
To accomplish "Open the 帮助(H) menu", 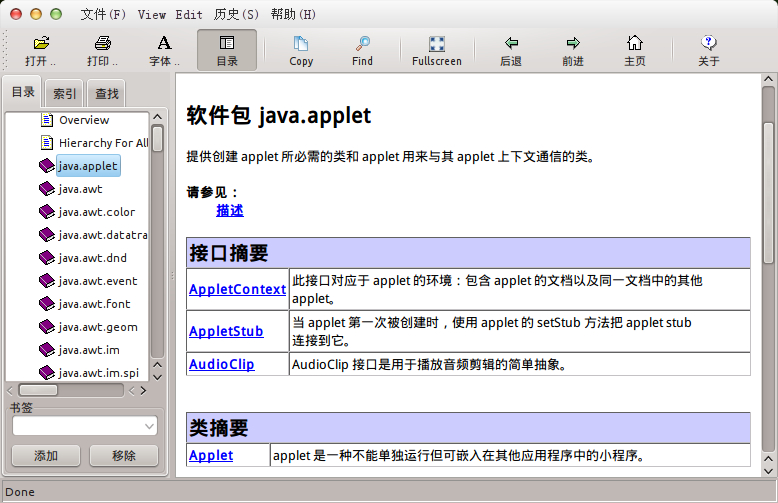I will click(293, 14).
